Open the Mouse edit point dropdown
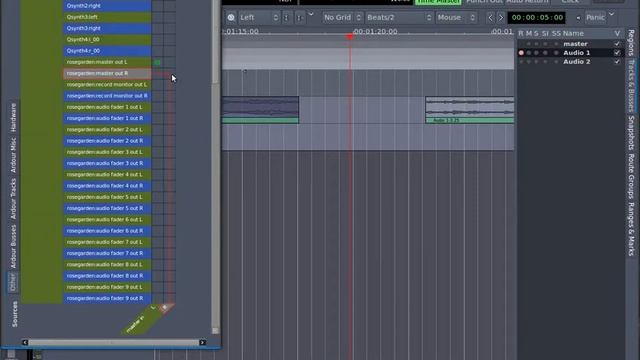640x360 pixels. point(456,18)
